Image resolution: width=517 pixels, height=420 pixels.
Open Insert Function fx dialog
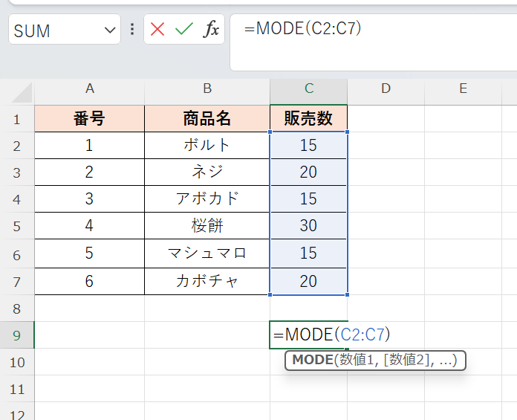[211, 30]
